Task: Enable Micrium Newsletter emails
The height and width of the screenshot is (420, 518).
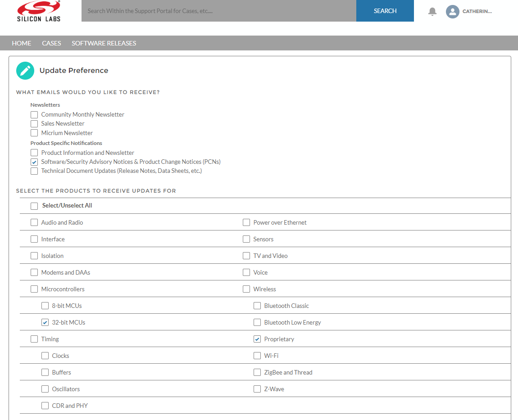Action: pyautogui.click(x=34, y=133)
